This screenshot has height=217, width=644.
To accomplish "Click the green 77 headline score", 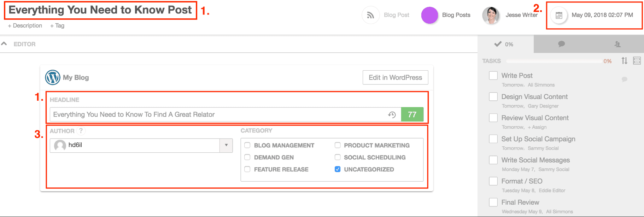I will pyautogui.click(x=412, y=115).
